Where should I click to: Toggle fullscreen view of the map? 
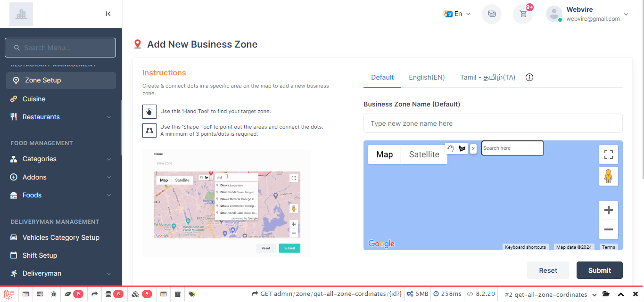tap(608, 155)
